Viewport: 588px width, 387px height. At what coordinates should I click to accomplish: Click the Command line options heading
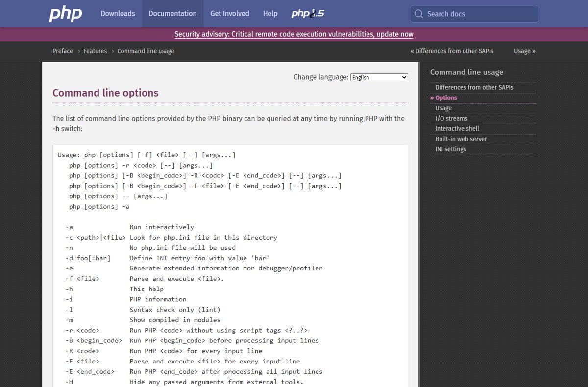[105, 93]
